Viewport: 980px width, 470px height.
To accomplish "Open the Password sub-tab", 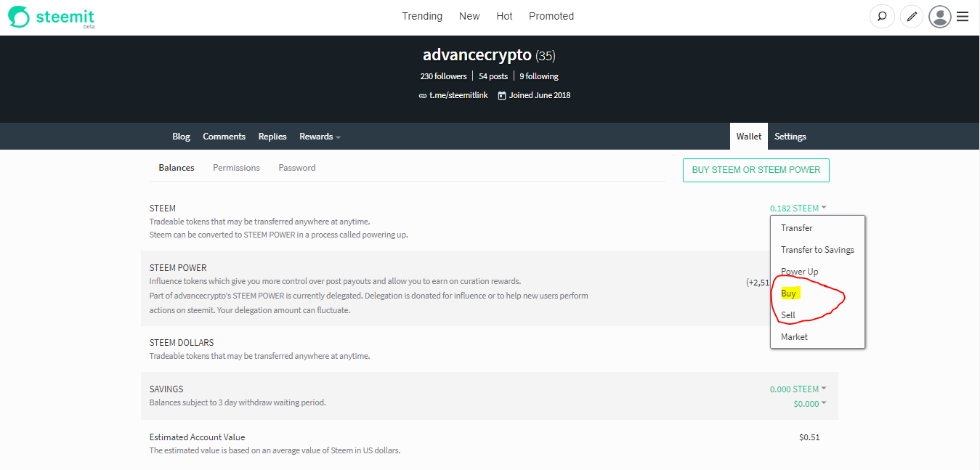I will 297,168.
